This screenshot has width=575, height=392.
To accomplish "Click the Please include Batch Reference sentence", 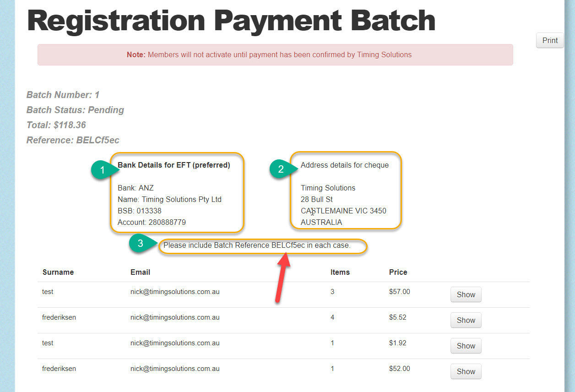I will (257, 245).
